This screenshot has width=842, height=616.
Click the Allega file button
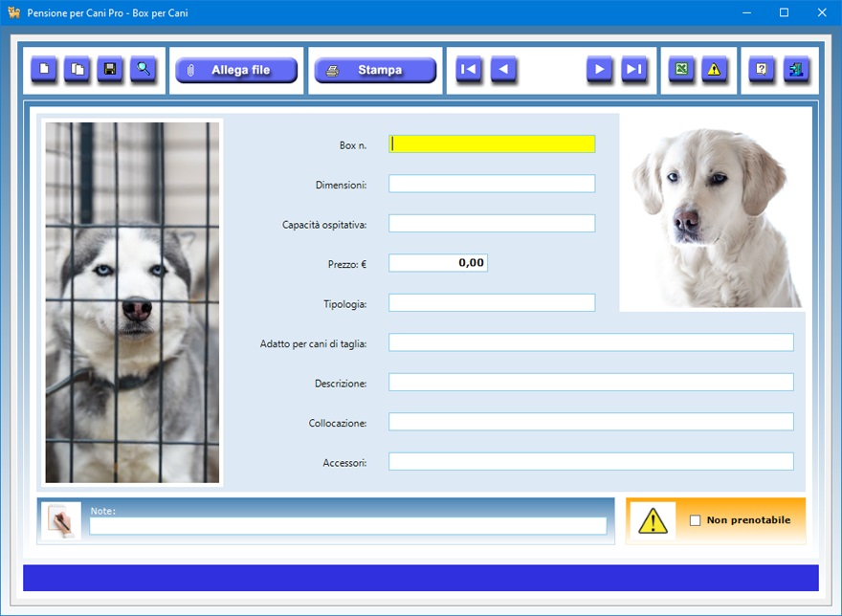(x=236, y=71)
